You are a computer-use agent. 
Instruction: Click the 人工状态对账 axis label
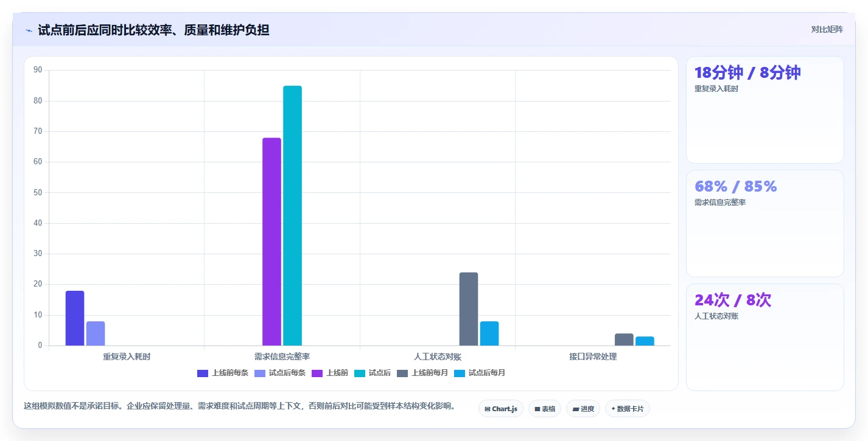point(438,356)
